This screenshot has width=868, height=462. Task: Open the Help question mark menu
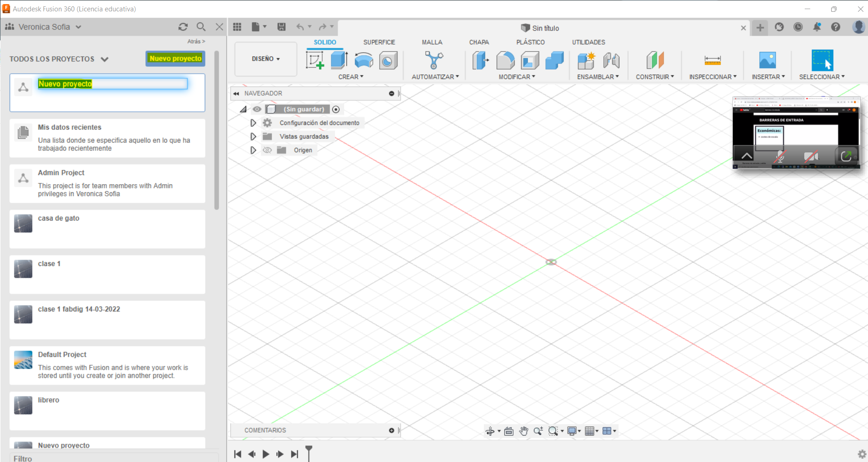click(836, 27)
